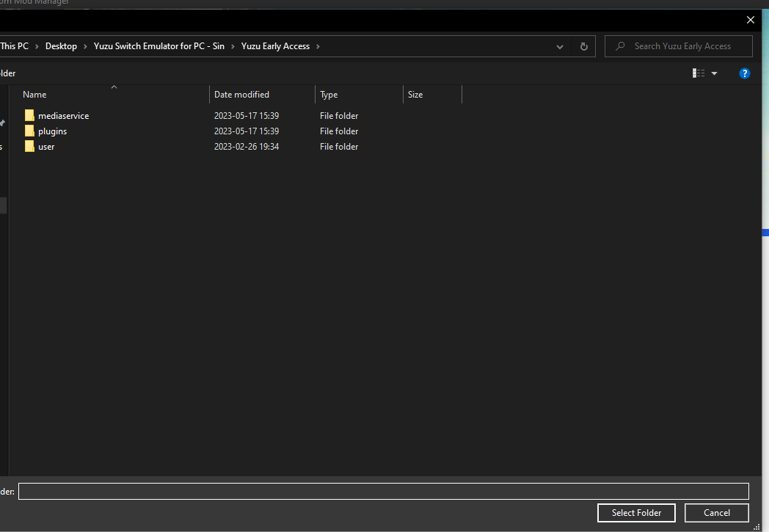Open the address bar history dropdown
The height and width of the screenshot is (532, 769).
559,46
